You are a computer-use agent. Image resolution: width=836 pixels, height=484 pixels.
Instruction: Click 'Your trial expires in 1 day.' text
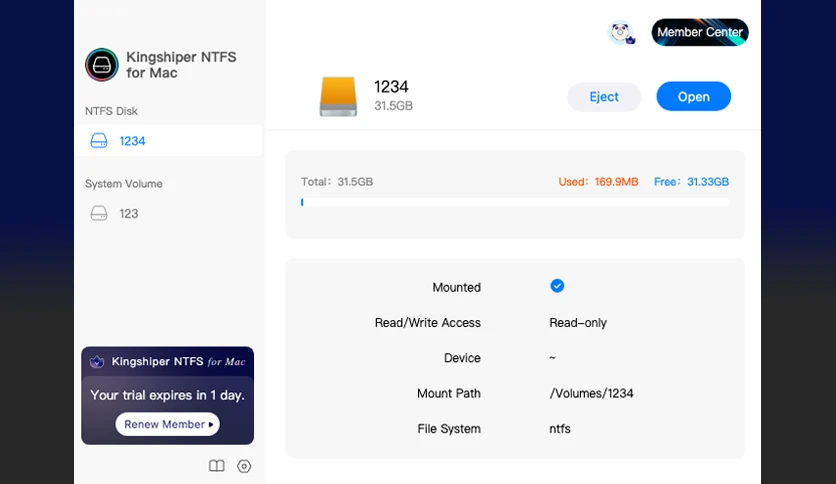pyautogui.click(x=167, y=395)
